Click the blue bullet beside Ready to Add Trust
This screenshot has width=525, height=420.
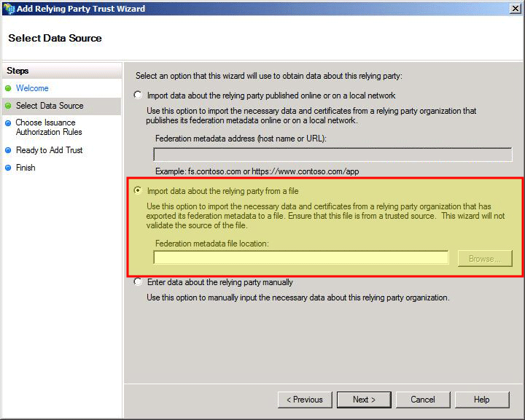(x=8, y=150)
